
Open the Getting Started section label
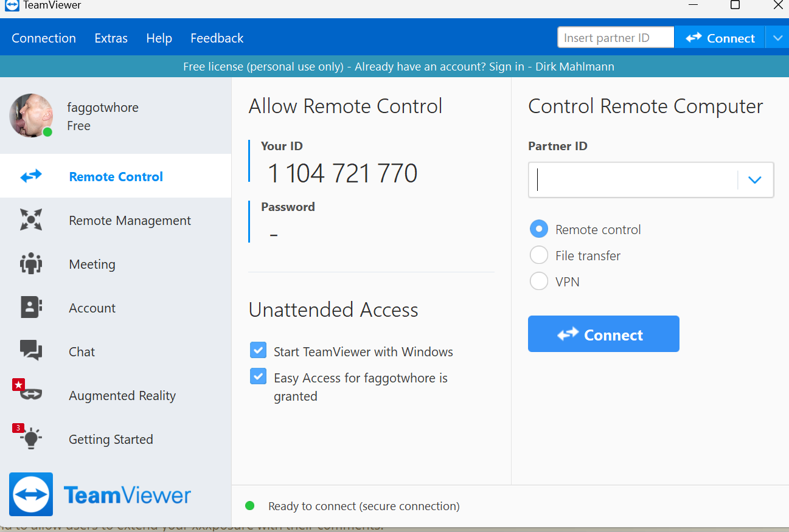[x=111, y=440]
